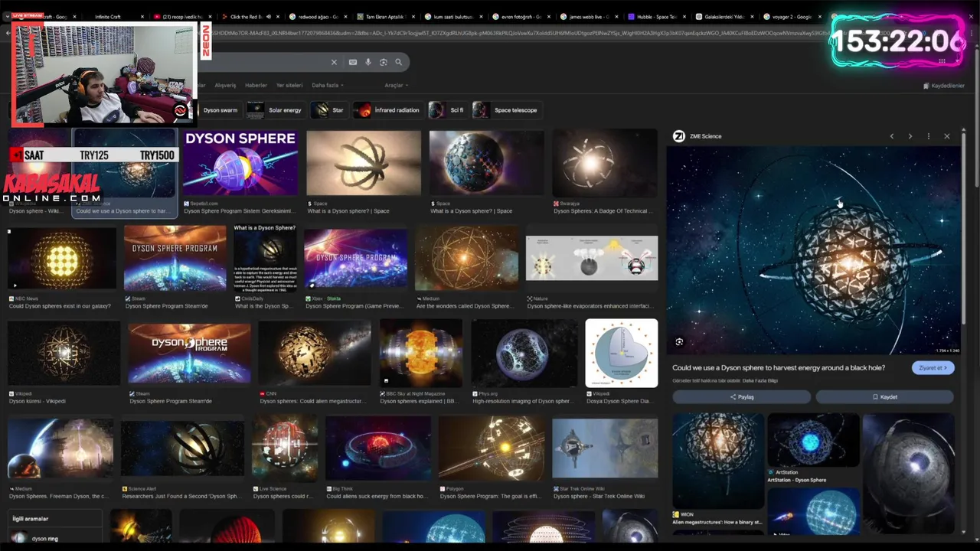Open three-dot menu in preview panel
Viewport: 980px width, 551px height.
(x=928, y=136)
